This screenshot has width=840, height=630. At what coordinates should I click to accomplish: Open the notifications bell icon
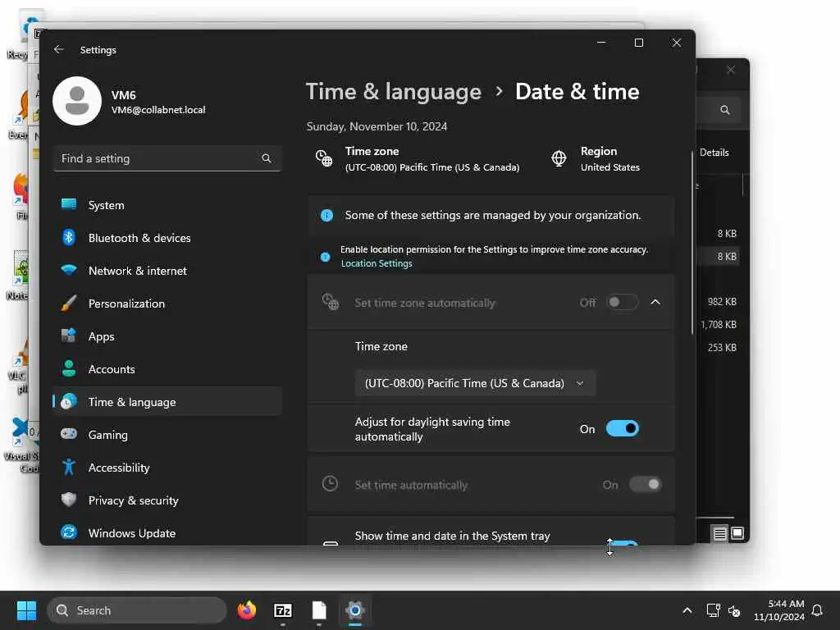pyautogui.click(x=818, y=610)
